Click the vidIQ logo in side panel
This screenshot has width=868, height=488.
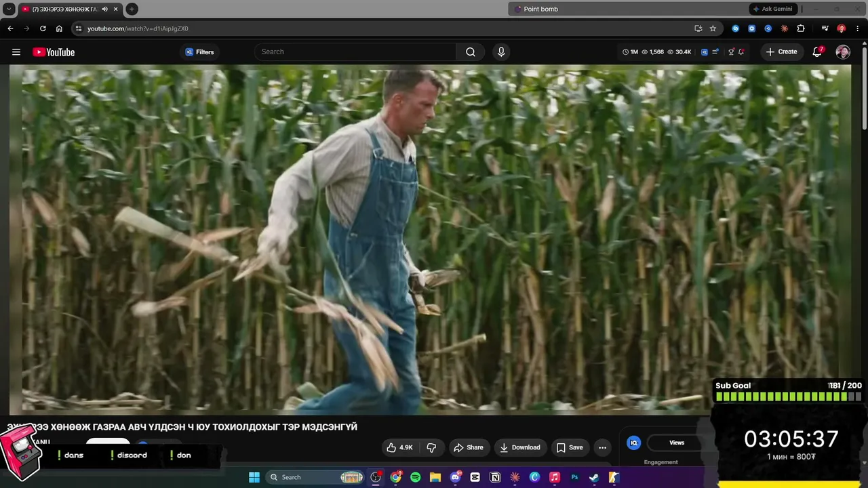pyautogui.click(x=634, y=443)
